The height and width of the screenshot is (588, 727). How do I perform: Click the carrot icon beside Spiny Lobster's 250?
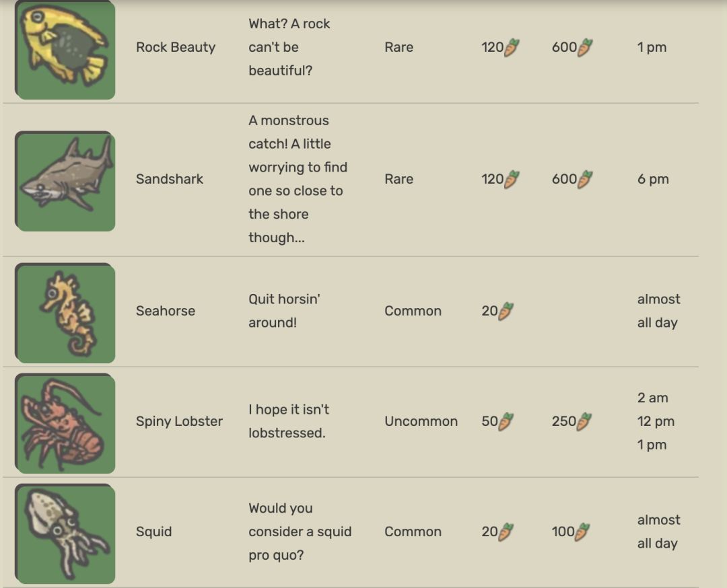click(x=585, y=421)
